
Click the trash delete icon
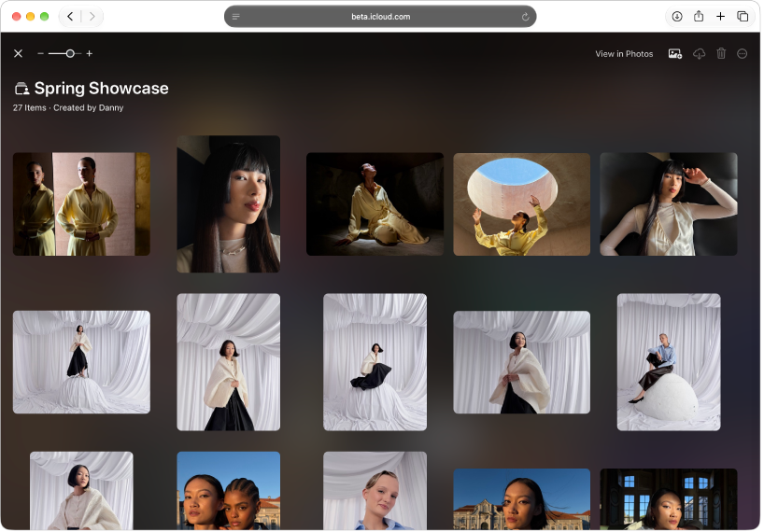click(721, 53)
